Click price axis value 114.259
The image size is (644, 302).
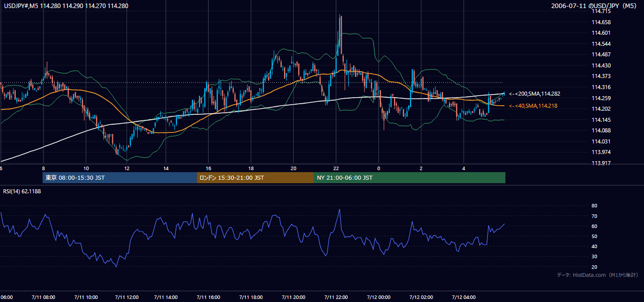tap(601, 98)
